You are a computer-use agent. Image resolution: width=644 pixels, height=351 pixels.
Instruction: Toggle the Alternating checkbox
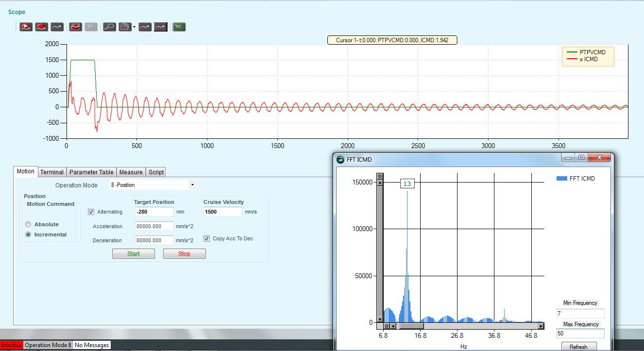91,212
